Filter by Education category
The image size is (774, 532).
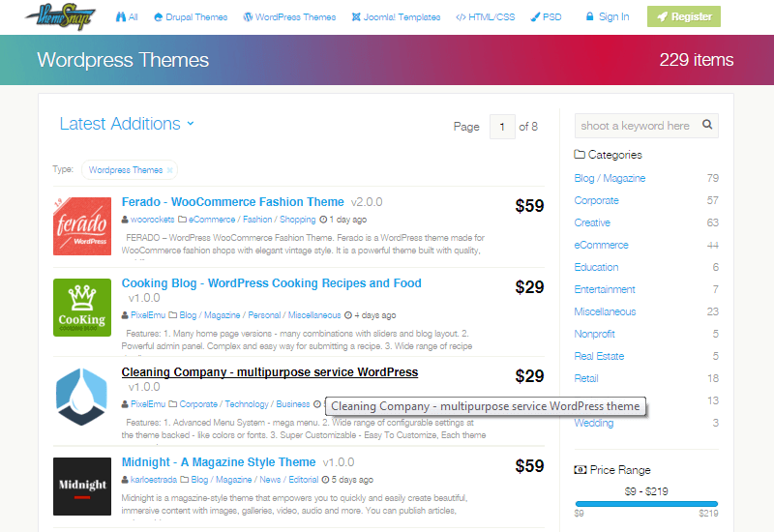tap(596, 267)
